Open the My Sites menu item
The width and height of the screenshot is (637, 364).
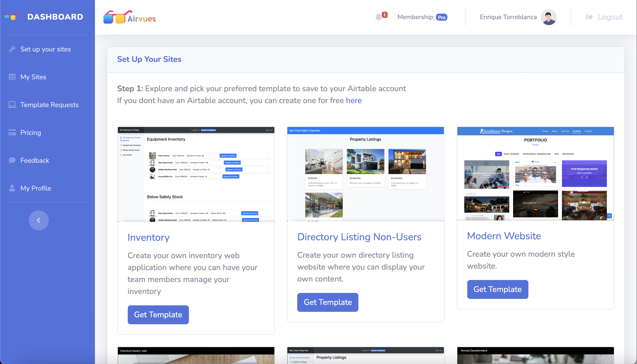[x=33, y=77]
